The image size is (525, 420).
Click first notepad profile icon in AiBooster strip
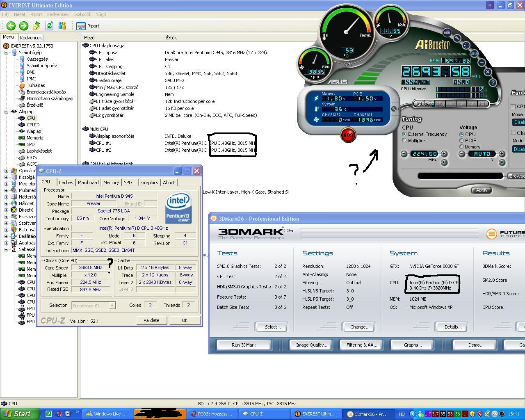(x=420, y=104)
